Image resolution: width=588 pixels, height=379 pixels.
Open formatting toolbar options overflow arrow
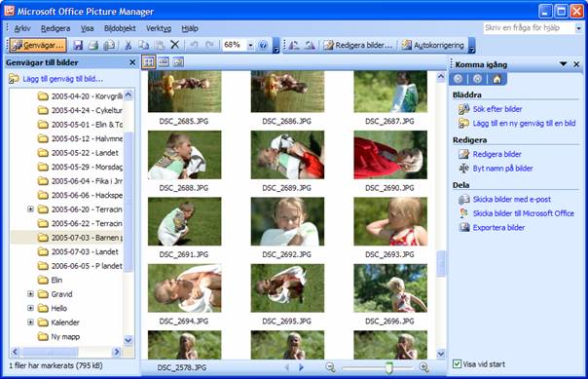coord(472,46)
